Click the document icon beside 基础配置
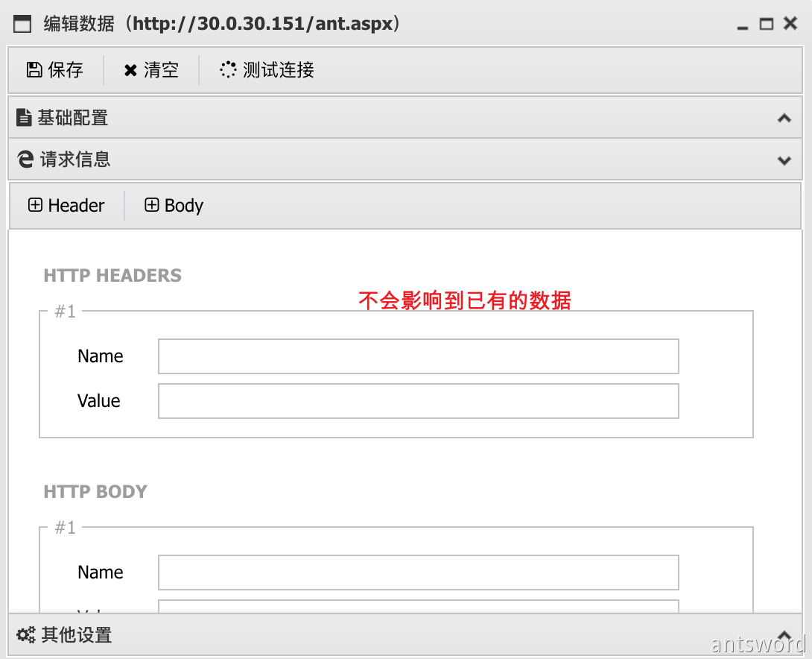Image resolution: width=812 pixels, height=659 pixels. [25, 118]
